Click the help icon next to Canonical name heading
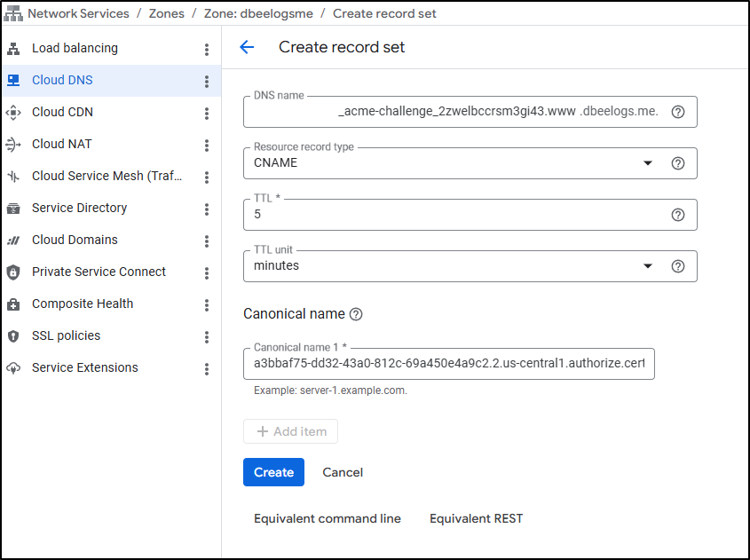The image size is (750, 560). click(356, 314)
